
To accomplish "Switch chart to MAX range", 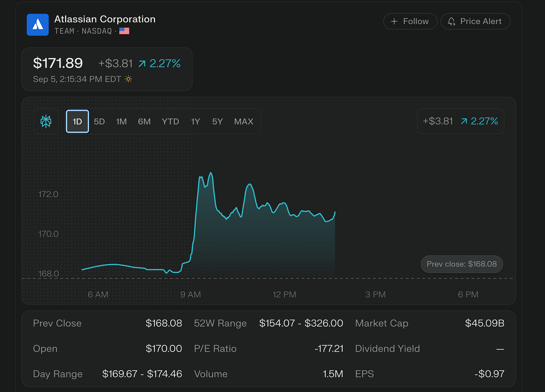I will [x=244, y=122].
